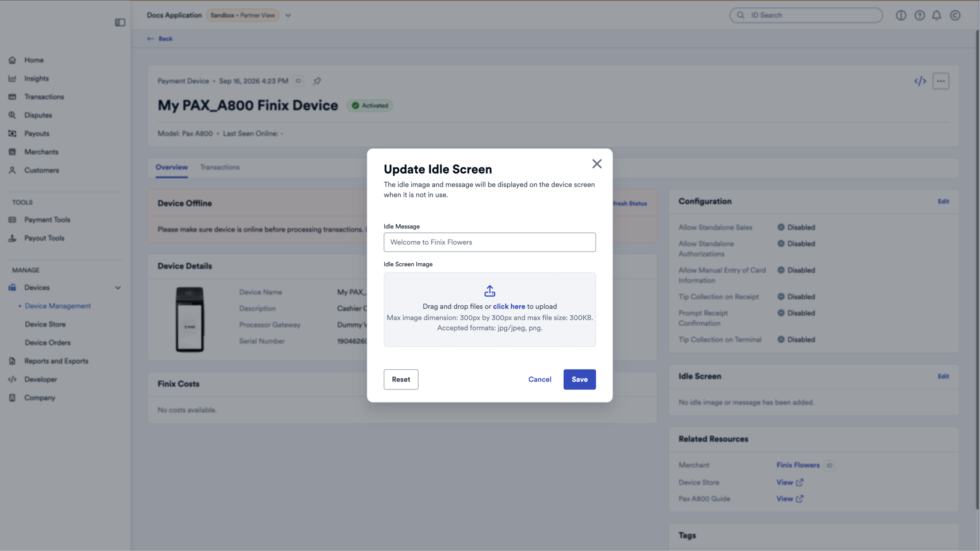Open Device Store external view link

789,482
